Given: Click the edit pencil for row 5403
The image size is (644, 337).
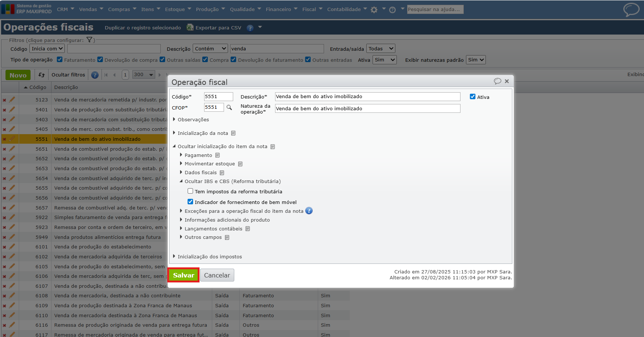Looking at the screenshot, I should pos(12,119).
